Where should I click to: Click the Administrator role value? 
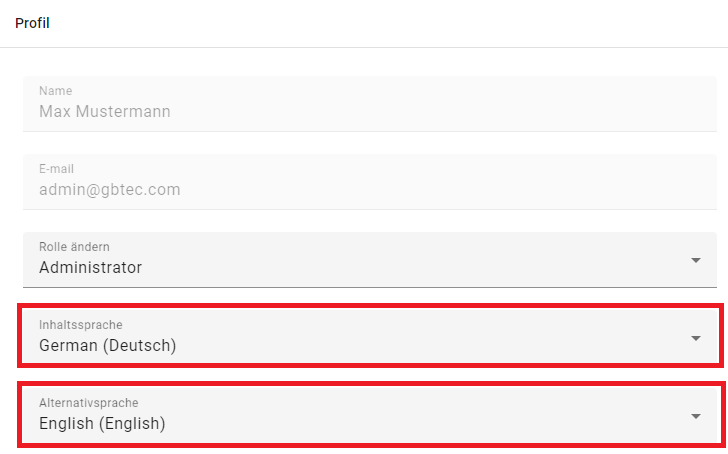90,268
